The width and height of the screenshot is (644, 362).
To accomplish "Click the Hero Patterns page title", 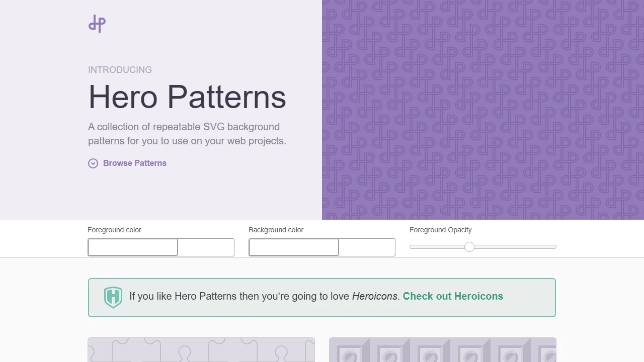I will pyautogui.click(x=187, y=97).
